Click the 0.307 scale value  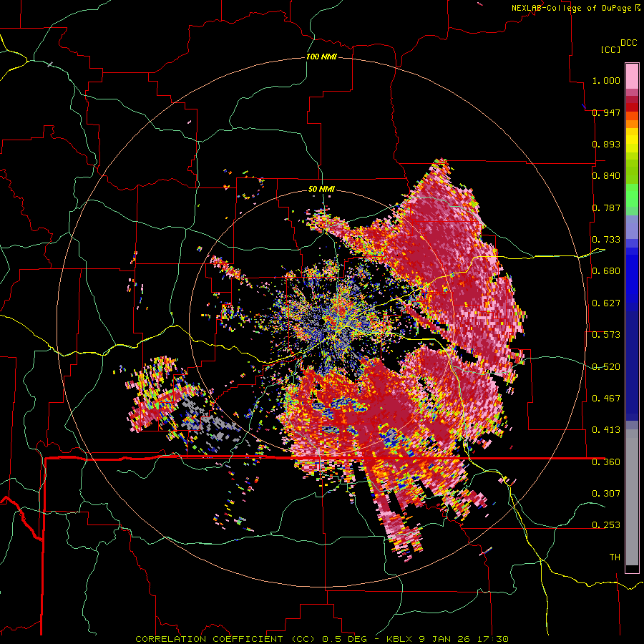coord(606,494)
